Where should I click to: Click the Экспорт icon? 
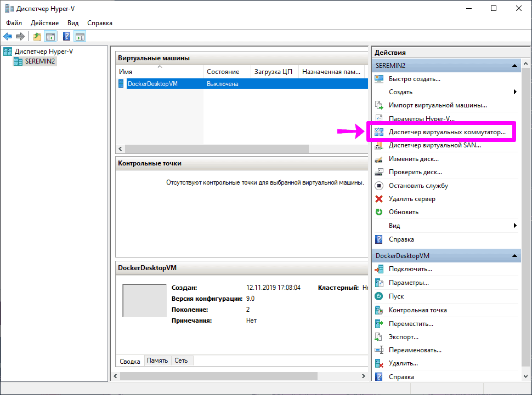pyautogui.click(x=379, y=337)
